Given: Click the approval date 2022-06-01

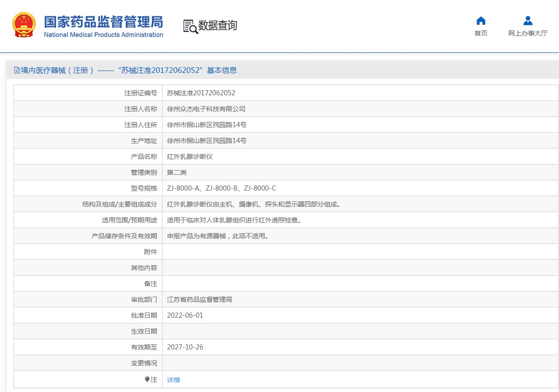Looking at the screenshot, I should (185, 315).
